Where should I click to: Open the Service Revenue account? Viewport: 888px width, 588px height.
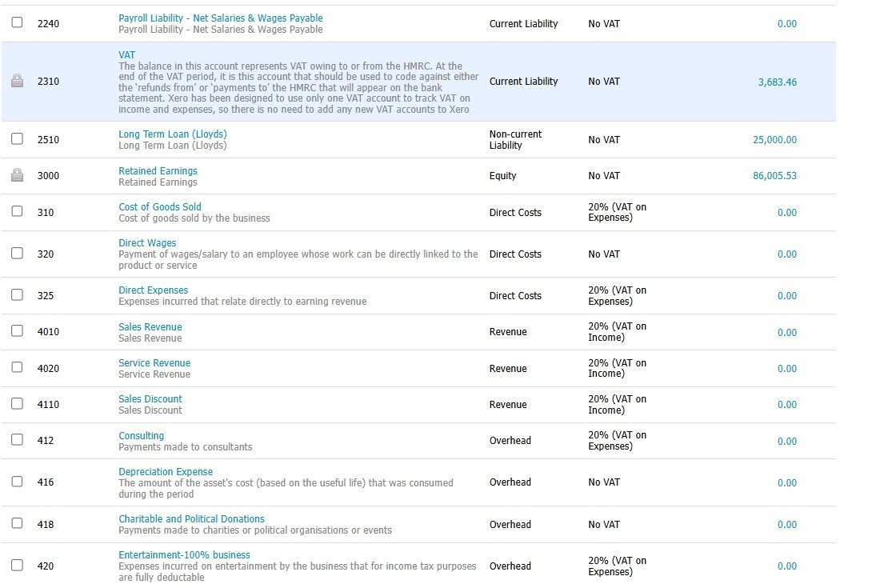154,363
